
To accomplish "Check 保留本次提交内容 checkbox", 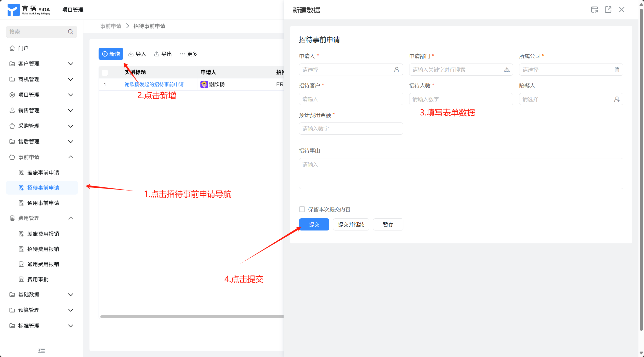I will coord(302,209).
